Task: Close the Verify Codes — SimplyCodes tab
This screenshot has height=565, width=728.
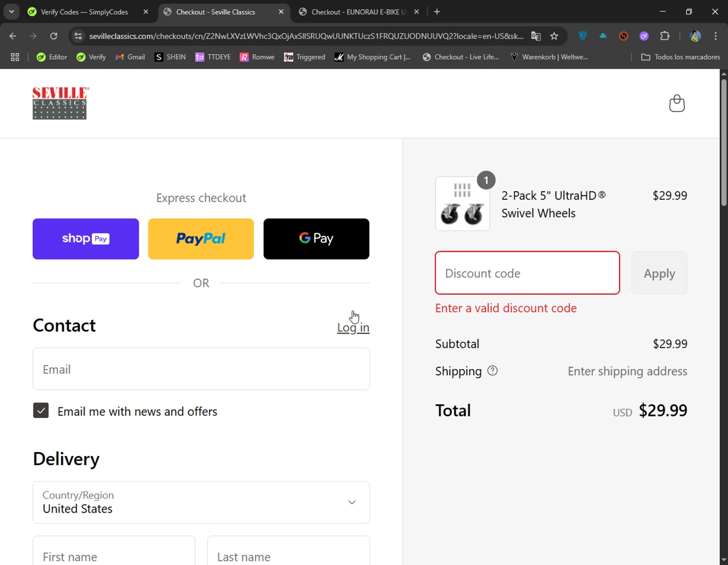Action: (146, 12)
